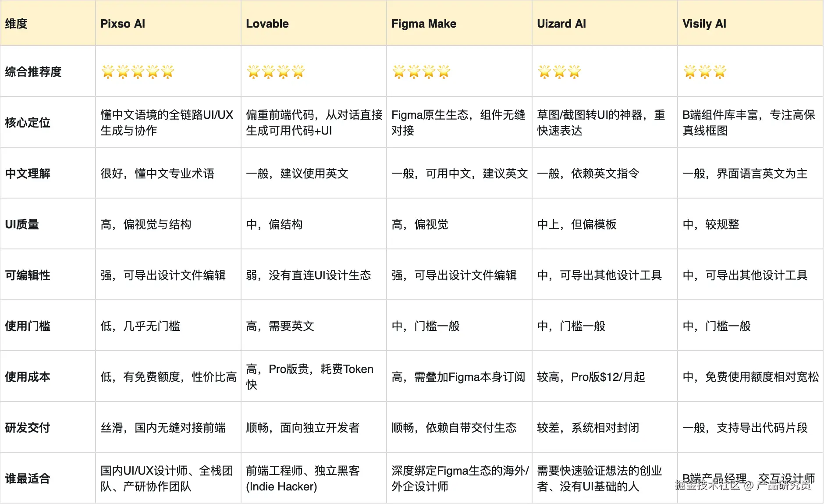Select the "使用门槛" row label
824x504 pixels.
coord(48,326)
